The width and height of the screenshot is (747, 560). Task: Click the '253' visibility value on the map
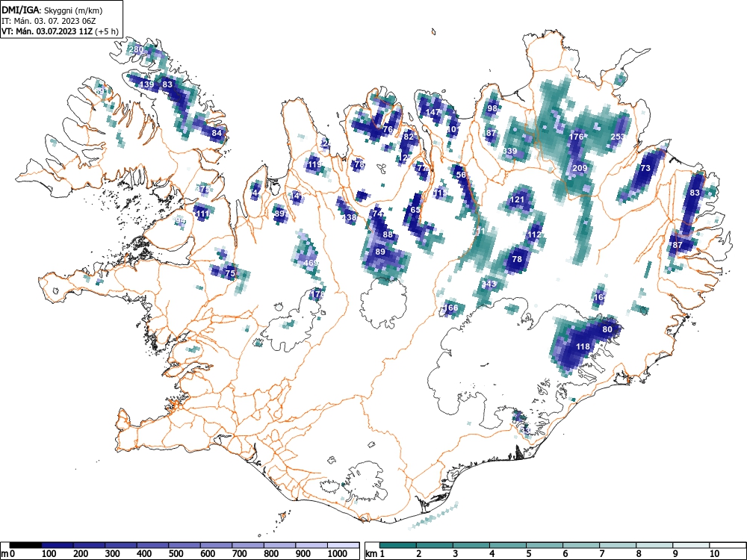click(618, 137)
